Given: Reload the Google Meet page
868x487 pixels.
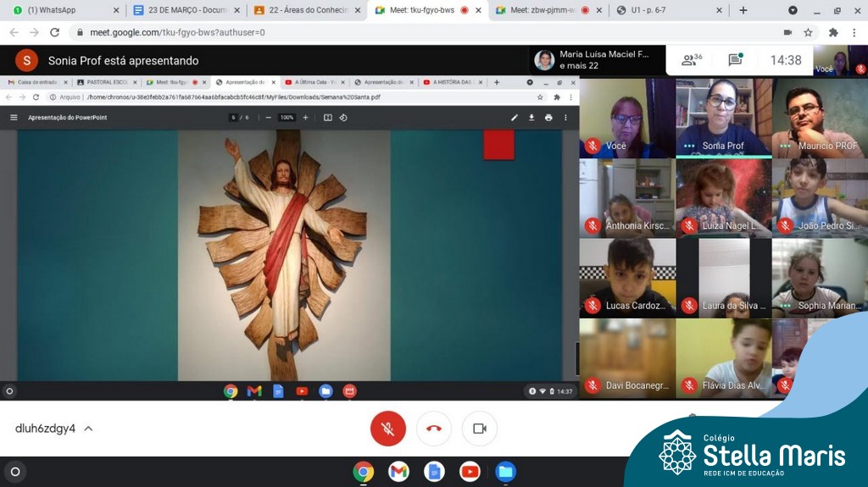Looking at the screenshot, I should [x=55, y=32].
